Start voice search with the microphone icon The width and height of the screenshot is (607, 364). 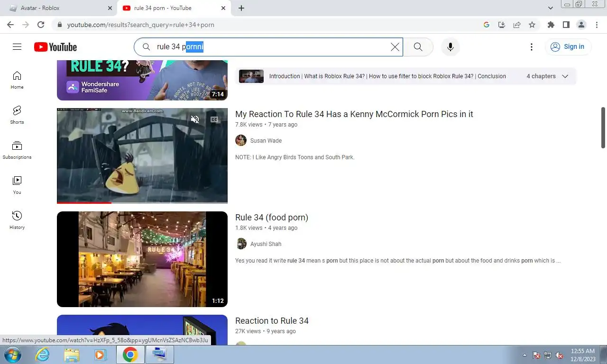click(x=450, y=46)
